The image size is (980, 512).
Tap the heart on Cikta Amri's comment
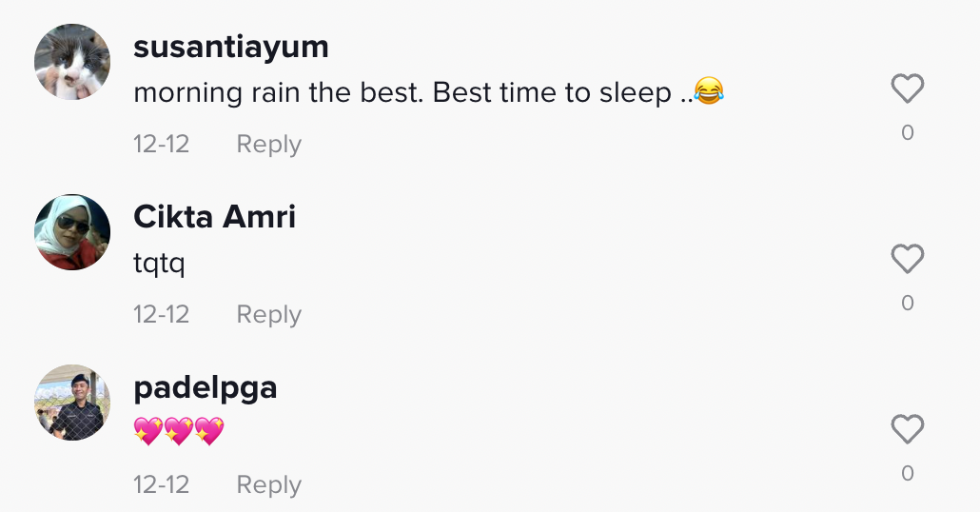[x=907, y=259]
